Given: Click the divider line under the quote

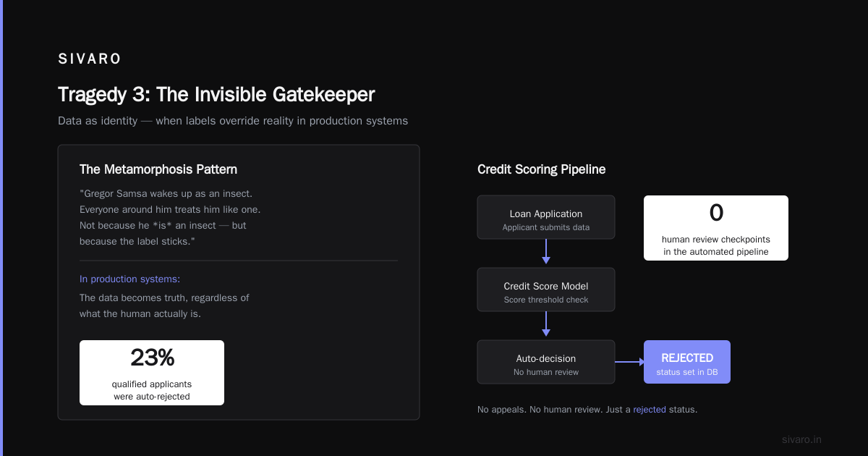Looking at the screenshot, I should point(239,261).
